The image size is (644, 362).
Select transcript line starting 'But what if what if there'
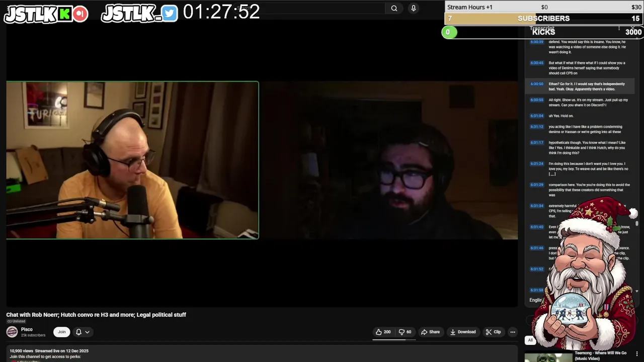click(587, 68)
